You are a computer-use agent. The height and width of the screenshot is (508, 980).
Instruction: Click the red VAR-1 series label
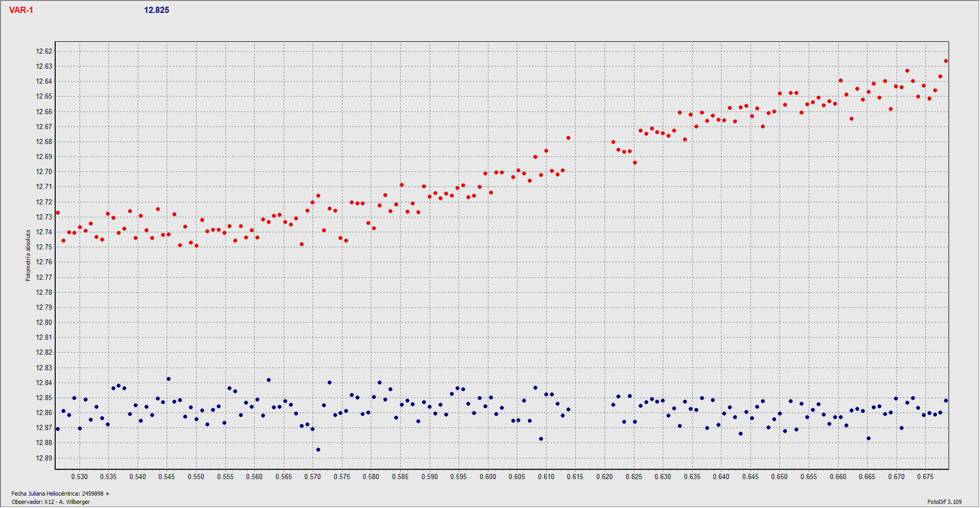point(21,10)
